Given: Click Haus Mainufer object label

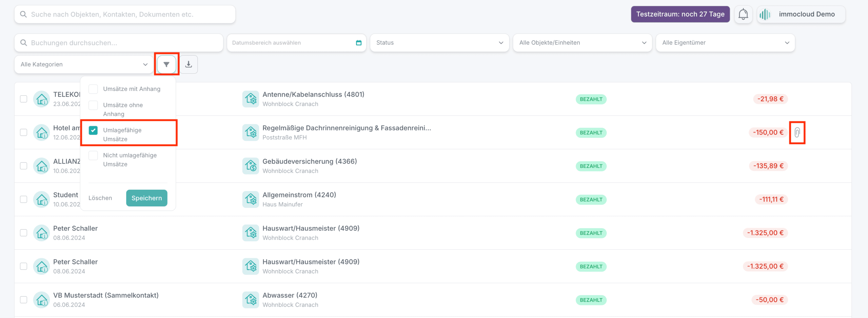Looking at the screenshot, I should 282,204.
